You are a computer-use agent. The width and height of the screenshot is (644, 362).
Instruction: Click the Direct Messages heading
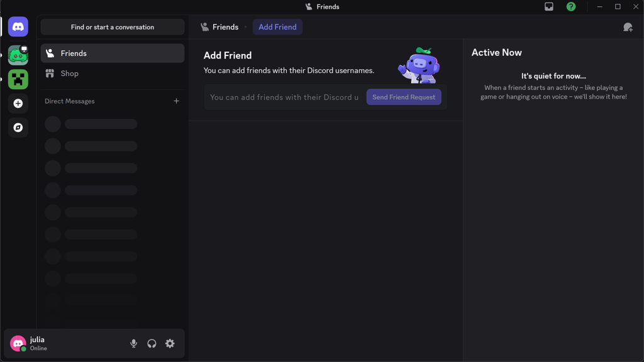point(69,101)
